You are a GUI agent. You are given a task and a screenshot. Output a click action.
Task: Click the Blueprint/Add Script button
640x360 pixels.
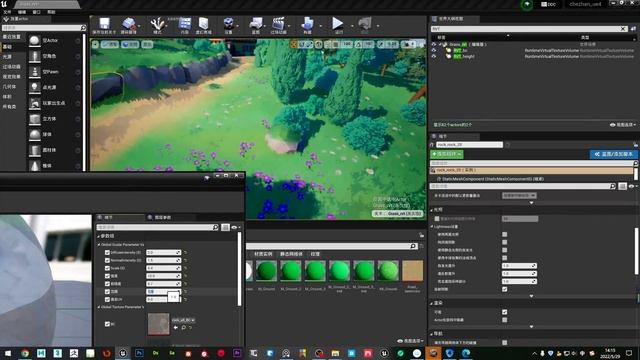(613, 154)
